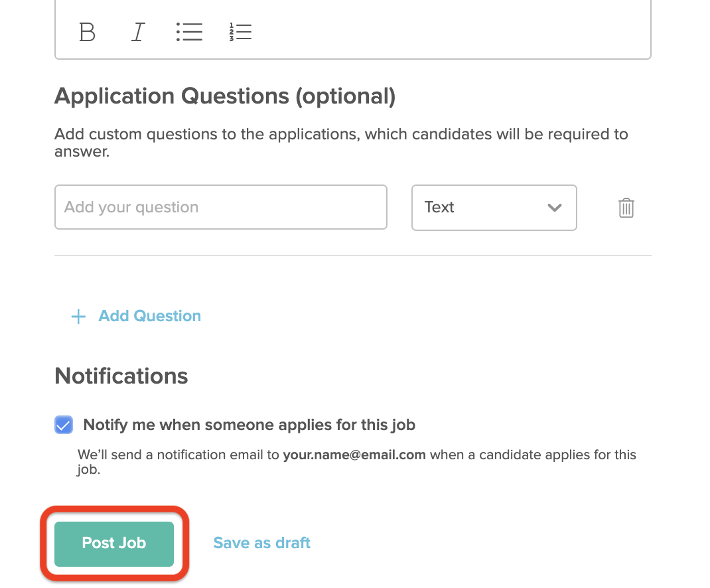Open the Text question type dropdown

[494, 208]
